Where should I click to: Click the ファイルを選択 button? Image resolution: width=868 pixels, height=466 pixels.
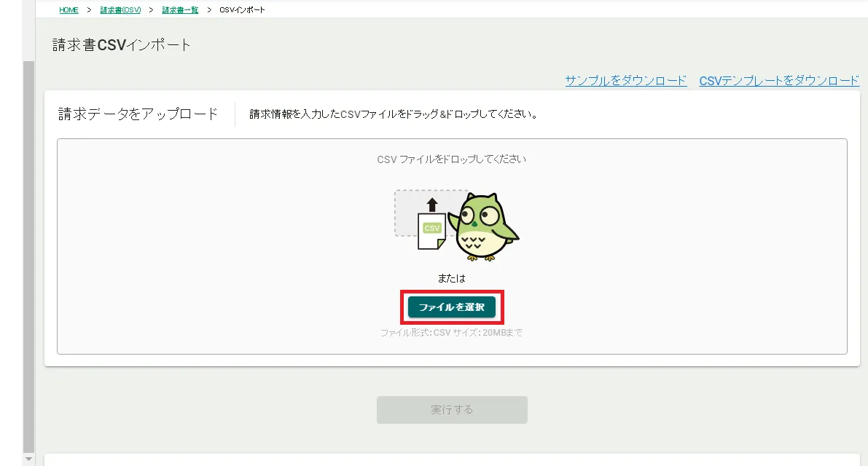click(x=452, y=307)
